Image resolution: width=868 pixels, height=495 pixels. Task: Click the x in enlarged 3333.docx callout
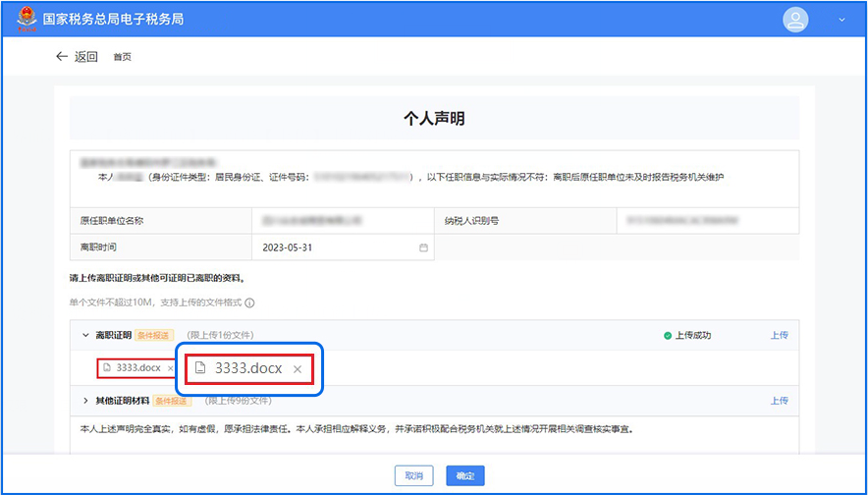(x=298, y=369)
